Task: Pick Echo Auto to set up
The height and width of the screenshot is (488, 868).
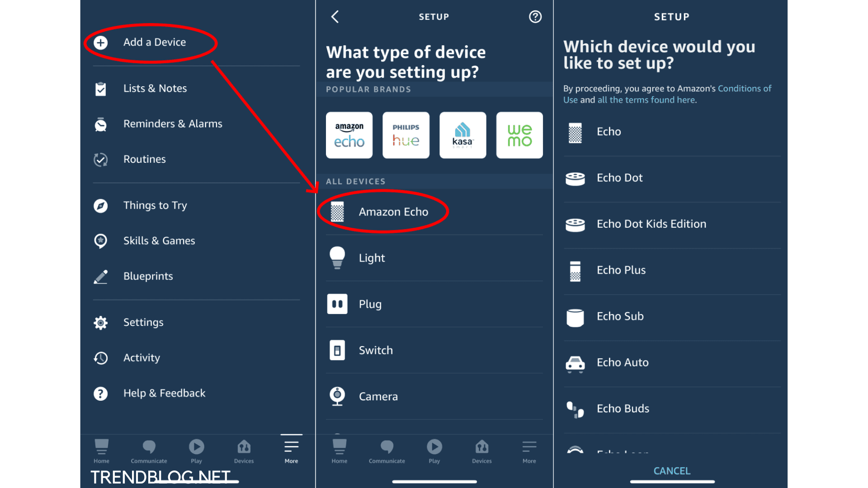Action: (x=672, y=362)
